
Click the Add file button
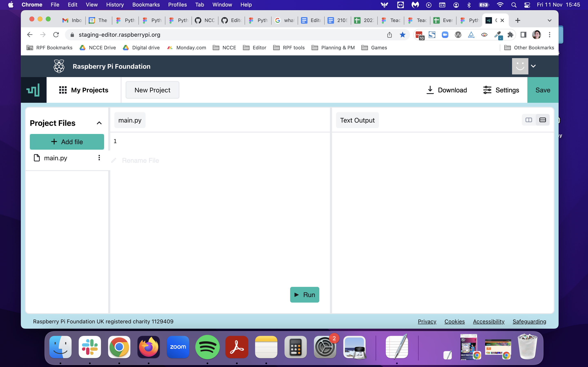(67, 142)
